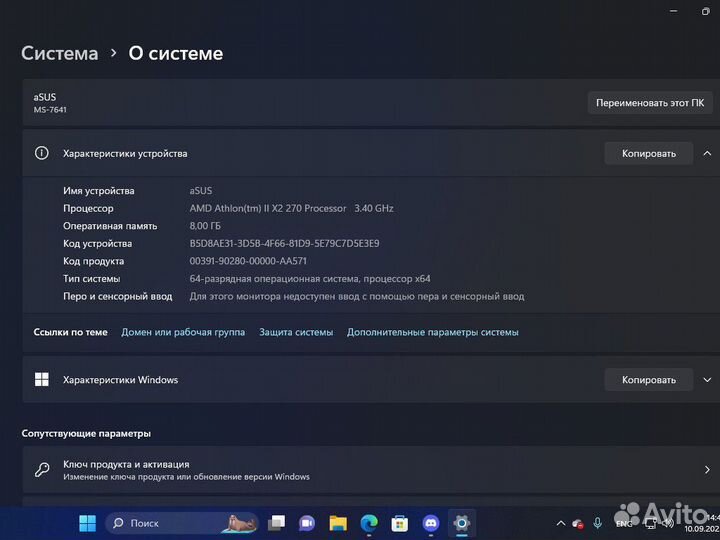Open Домен или рабочая группа link

click(x=183, y=332)
